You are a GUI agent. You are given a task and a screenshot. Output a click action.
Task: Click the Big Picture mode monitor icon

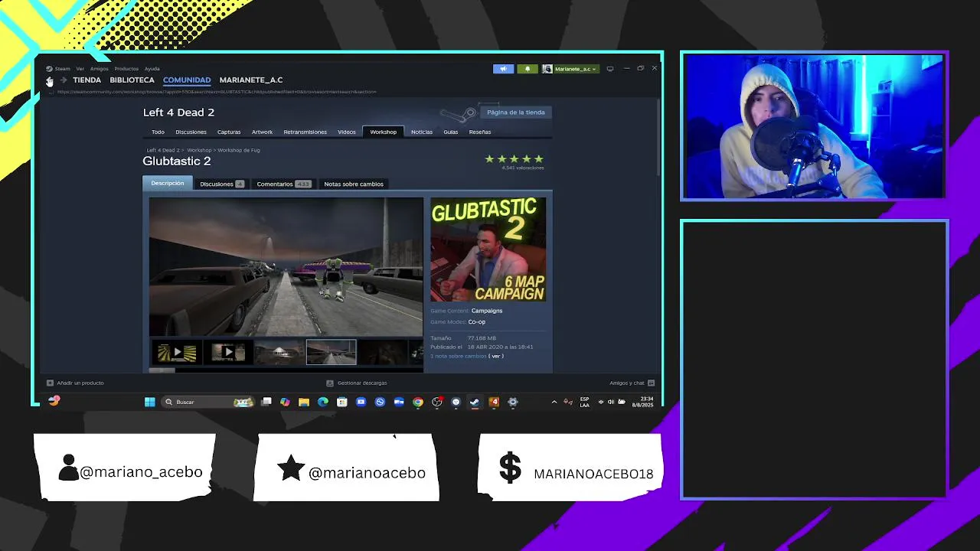(x=610, y=69)
